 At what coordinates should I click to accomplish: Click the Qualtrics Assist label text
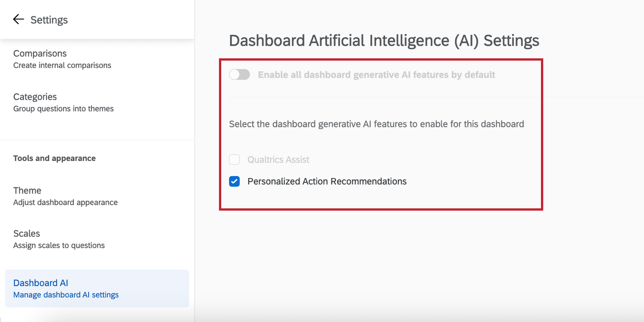pyautogui.click(x=278, y=159)
